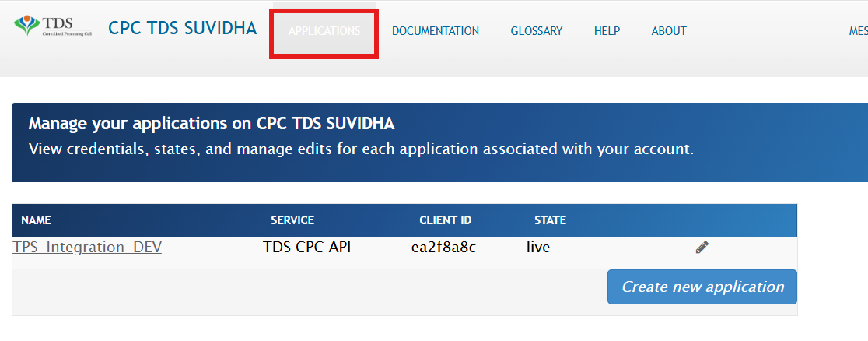This screenshot has width=868, height=341.
Task: Click the CLIENT ID column header
Action: click(x=445, y=220)
